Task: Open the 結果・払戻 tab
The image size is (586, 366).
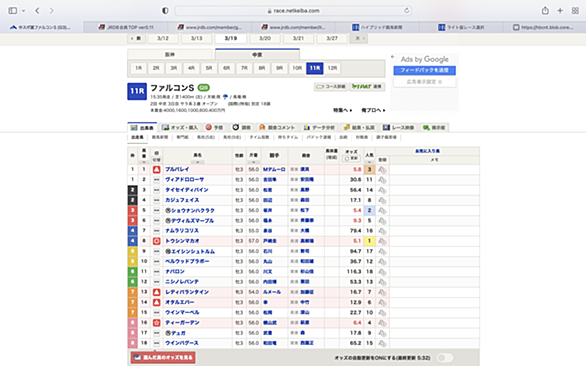Action: tap(359, 127)
